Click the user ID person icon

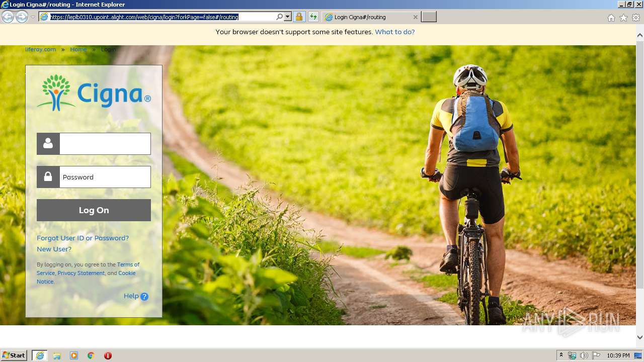48,144
